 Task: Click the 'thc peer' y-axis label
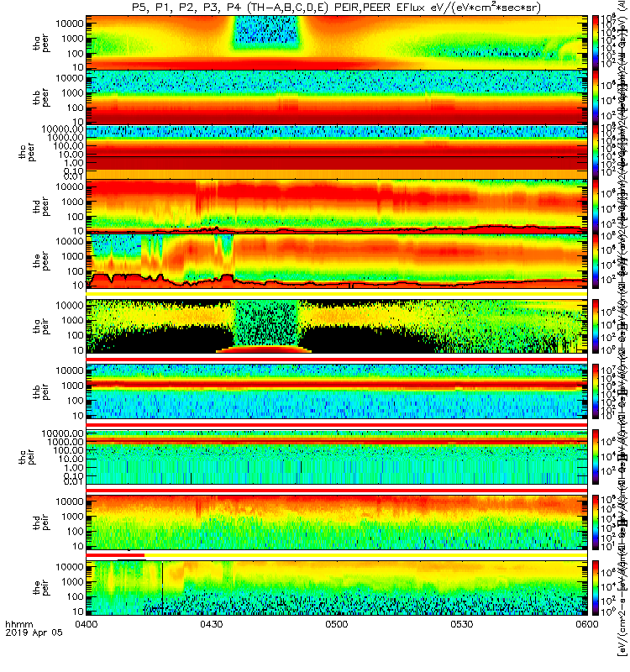click(27, 152)
